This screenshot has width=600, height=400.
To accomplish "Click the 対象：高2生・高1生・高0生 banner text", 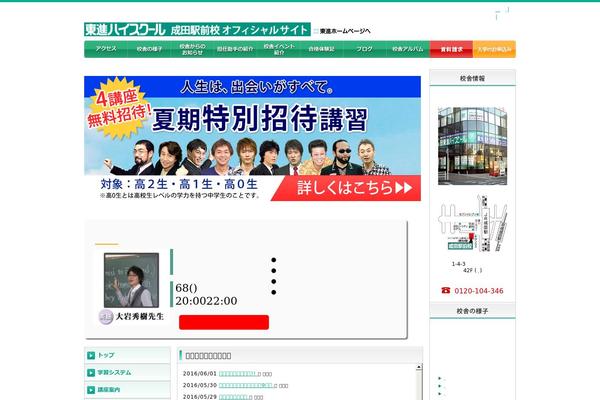I will click(x=179, y=184).
